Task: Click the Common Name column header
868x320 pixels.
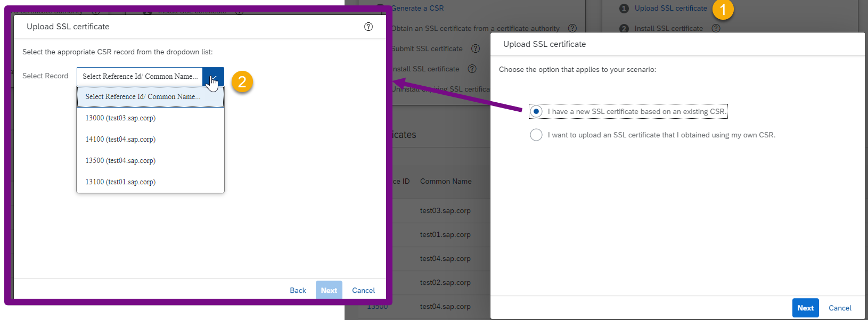Action: pos(446,182)
